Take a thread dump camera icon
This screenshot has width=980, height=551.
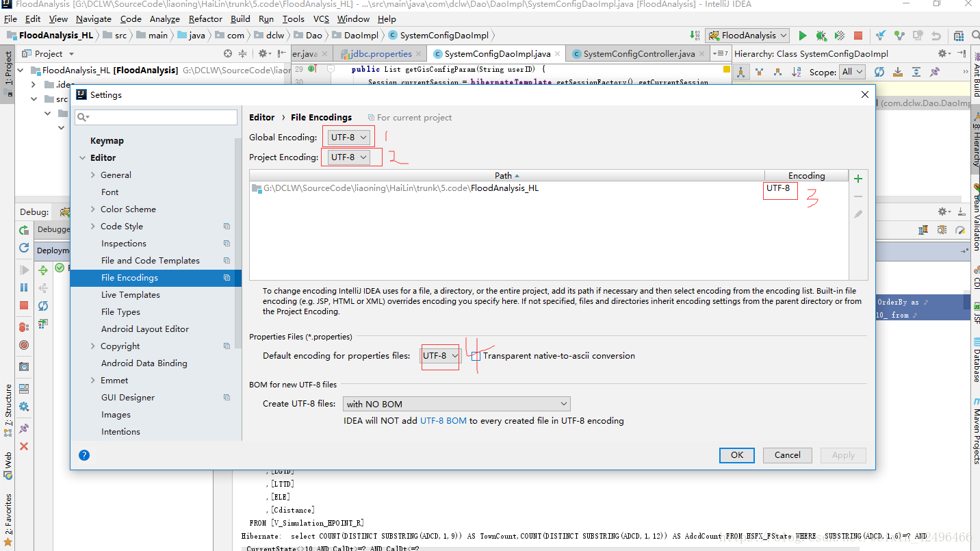24,367
